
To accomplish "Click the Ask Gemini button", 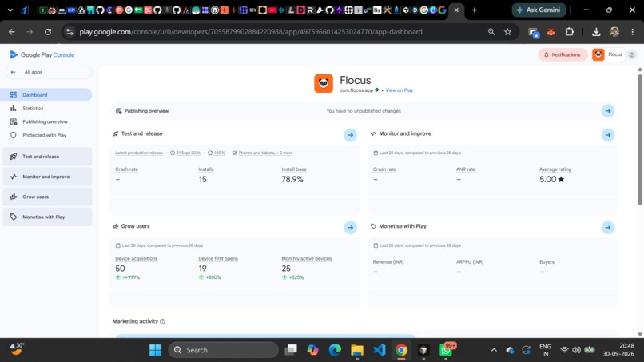I will pos(539,10).
